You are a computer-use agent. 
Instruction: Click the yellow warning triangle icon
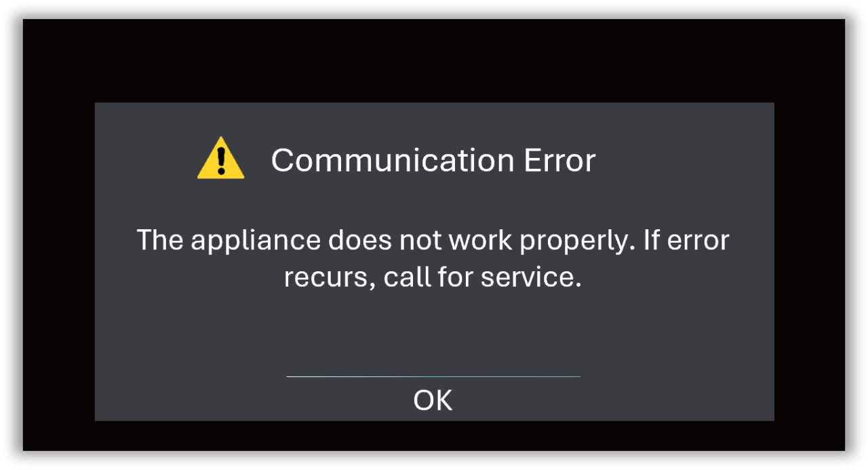[x=220, y=159]
